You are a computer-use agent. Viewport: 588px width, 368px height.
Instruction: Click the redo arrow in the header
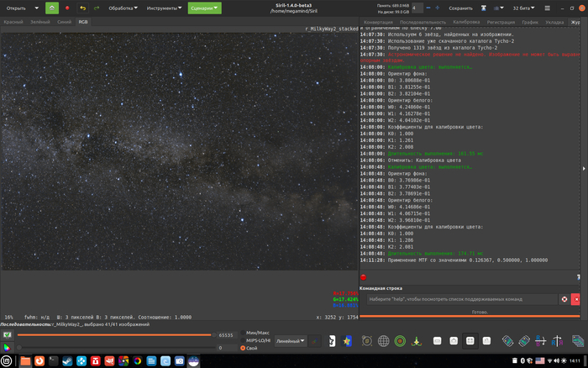click(98, 8)
